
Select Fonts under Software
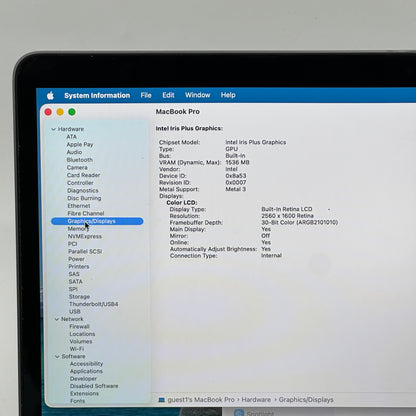(78, 401)
